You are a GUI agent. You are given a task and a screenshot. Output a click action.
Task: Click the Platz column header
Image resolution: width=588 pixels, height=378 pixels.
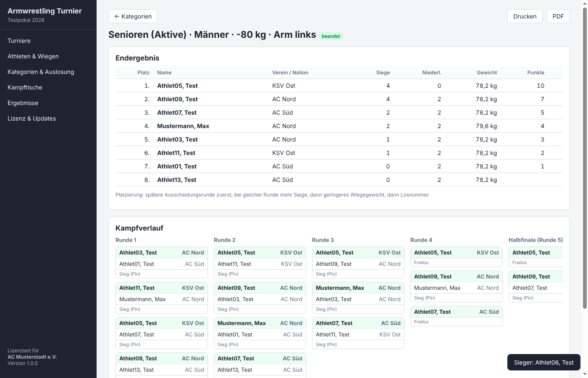(143, 73)
